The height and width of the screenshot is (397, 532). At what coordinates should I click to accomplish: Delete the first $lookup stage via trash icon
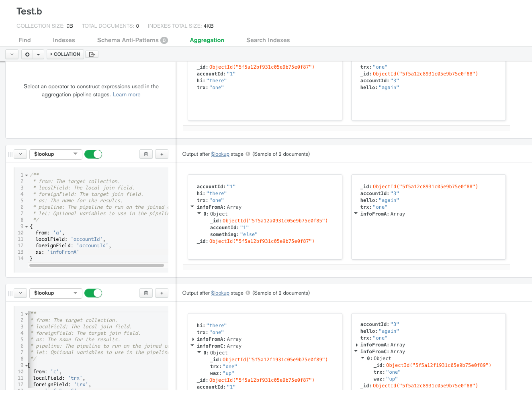point(146,154)
